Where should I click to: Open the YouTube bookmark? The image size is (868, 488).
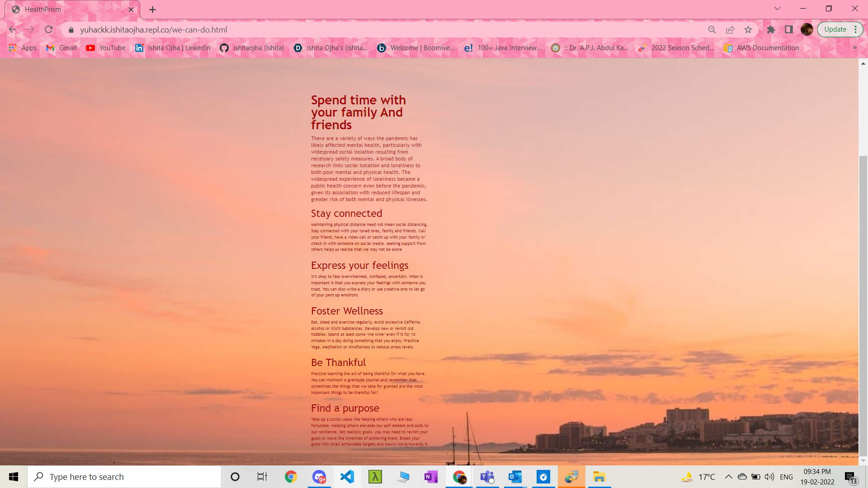pos(106,48)
